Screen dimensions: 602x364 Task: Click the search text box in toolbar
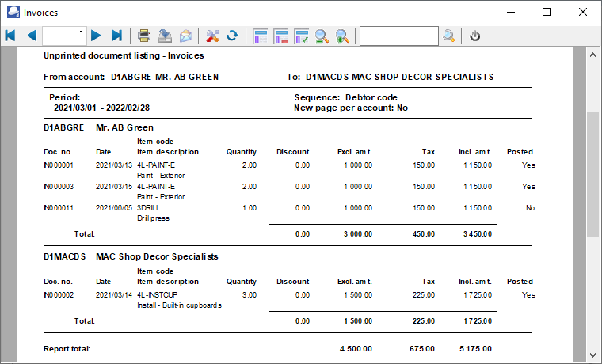(x=399, y=36)
